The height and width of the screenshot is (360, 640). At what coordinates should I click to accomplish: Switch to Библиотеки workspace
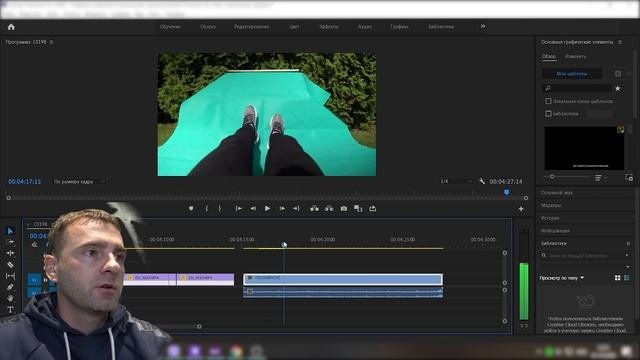point(441,27)
